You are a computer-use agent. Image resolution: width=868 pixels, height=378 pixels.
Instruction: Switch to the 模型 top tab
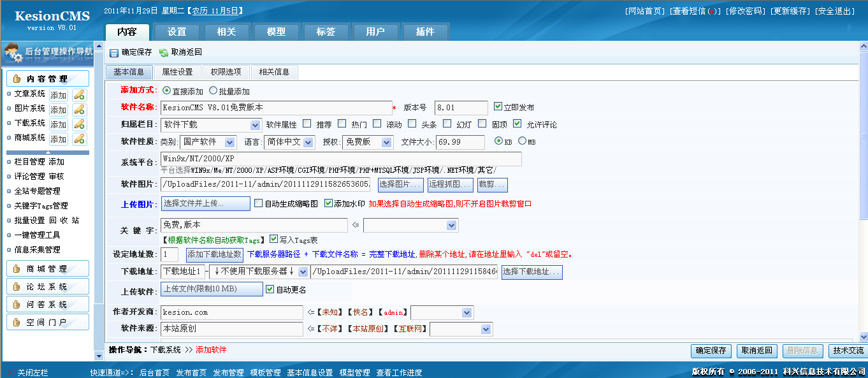pyautogui.click(x=276, y=31)
